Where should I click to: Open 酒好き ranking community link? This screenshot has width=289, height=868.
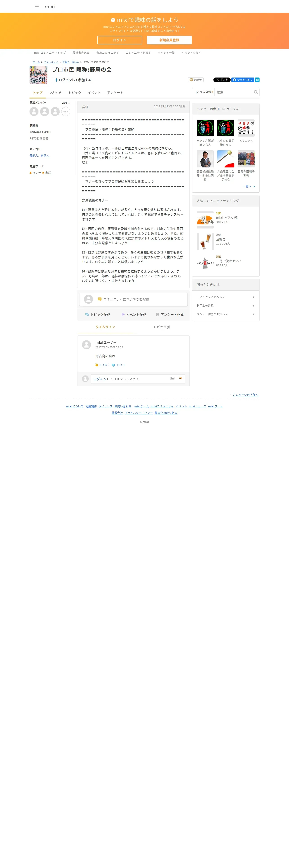(x=221, y=239)
